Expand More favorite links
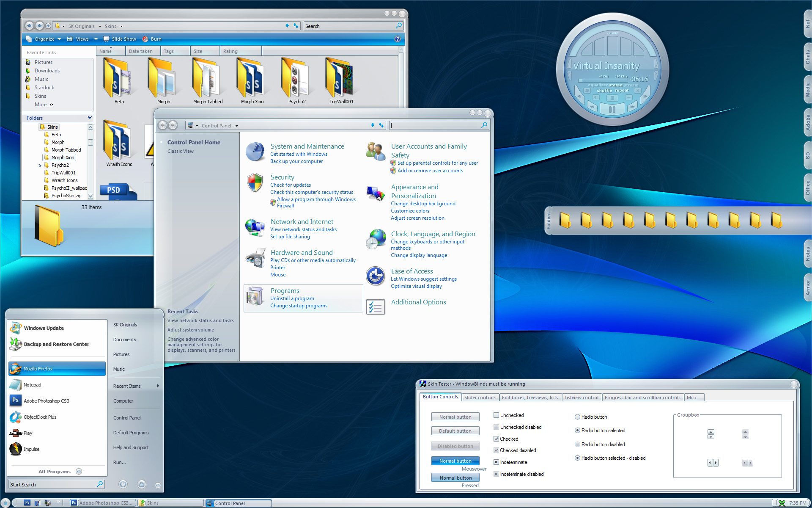 click(x=44, y=105)
